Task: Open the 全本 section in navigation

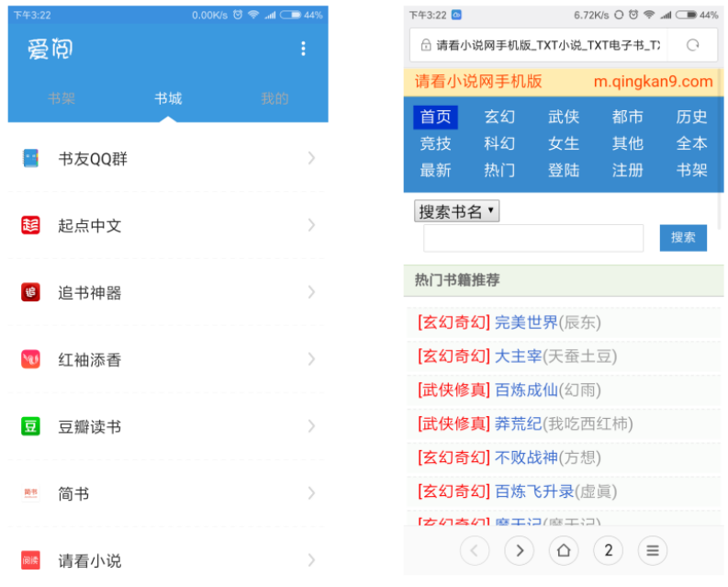Action: 692,143
